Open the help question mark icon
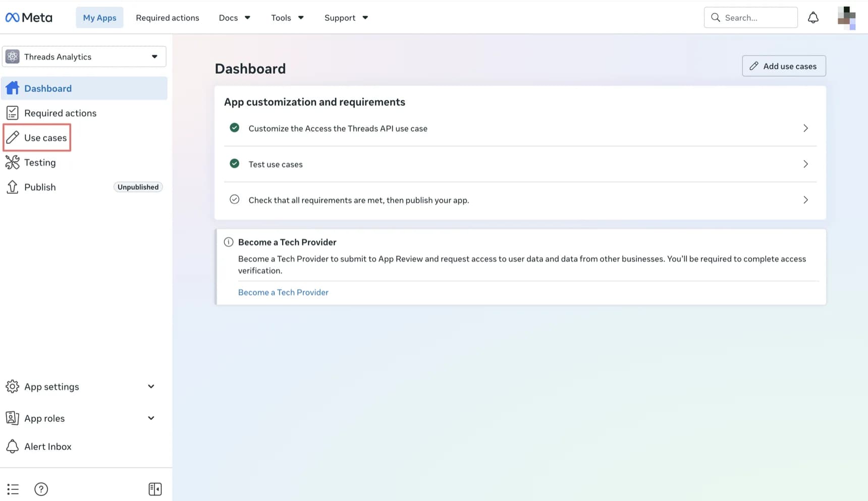Image resolution: width=868 pixels, height=501 pixels. point(41,489)
